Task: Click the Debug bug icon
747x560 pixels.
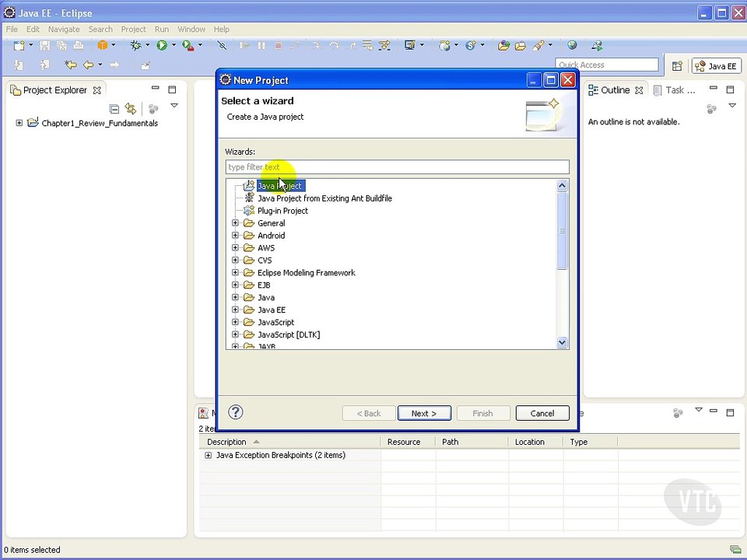Action: click(x=135, y=45)
